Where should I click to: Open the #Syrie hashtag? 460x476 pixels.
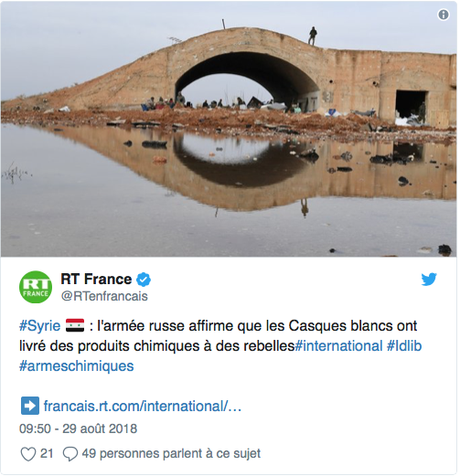pyautogui.click(x=40, y=326)
